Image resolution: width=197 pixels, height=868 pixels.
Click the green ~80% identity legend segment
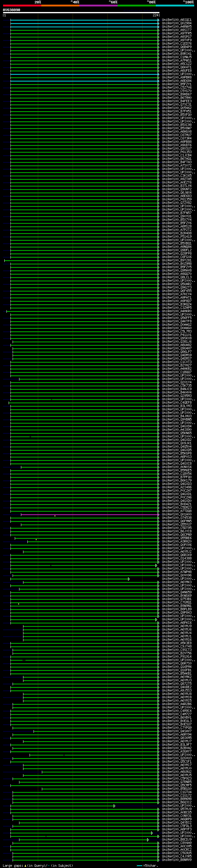click(x=137, y=6)
